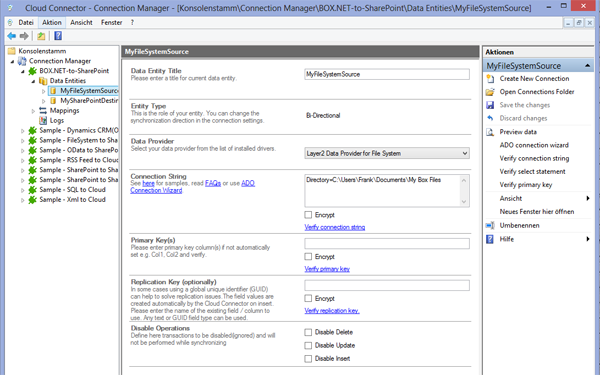Collapse the Data Entities node
Image resolution: width=600 pixels, height=375 pixels.
click(33, 81)
